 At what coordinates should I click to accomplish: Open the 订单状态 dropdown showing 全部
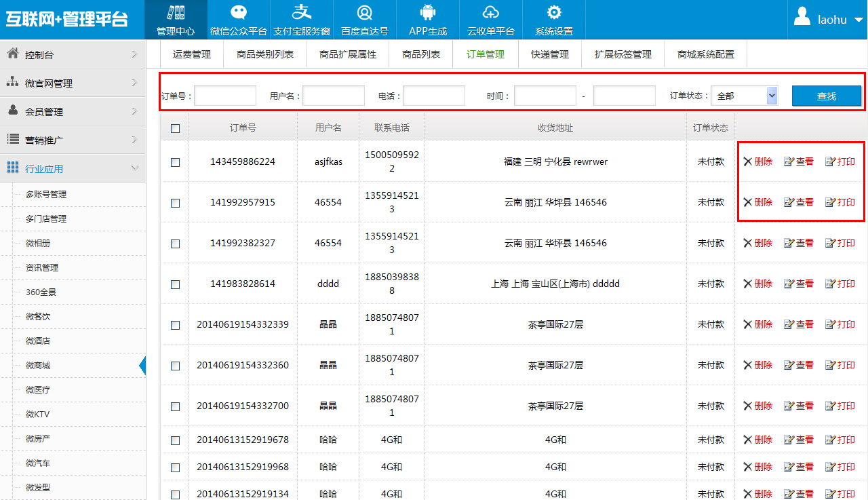coord(744,96)
